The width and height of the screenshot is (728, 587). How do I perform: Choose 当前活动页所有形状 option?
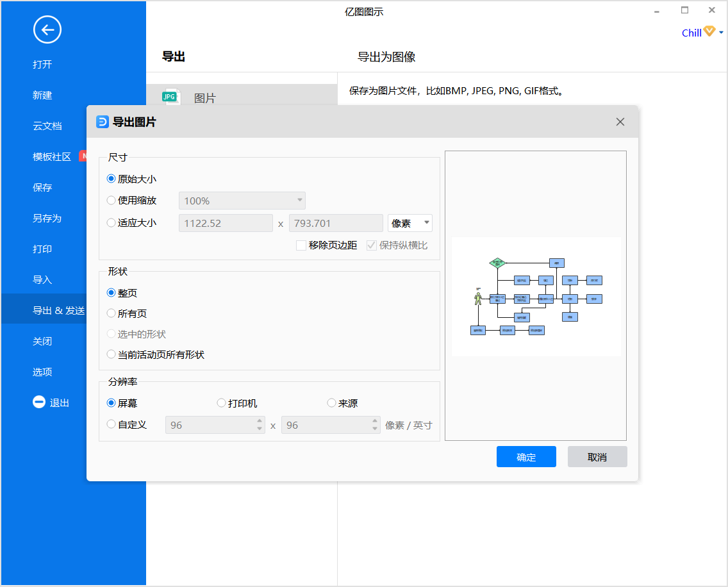(111, 354)
